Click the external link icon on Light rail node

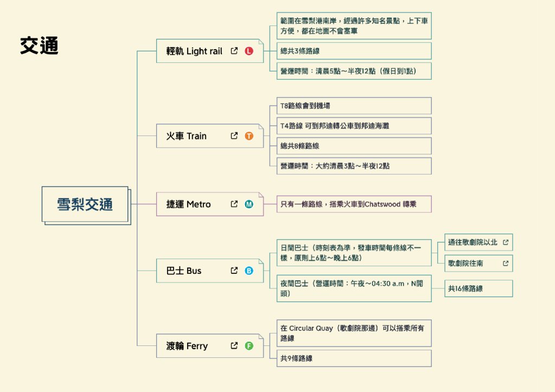click(234, 50)
